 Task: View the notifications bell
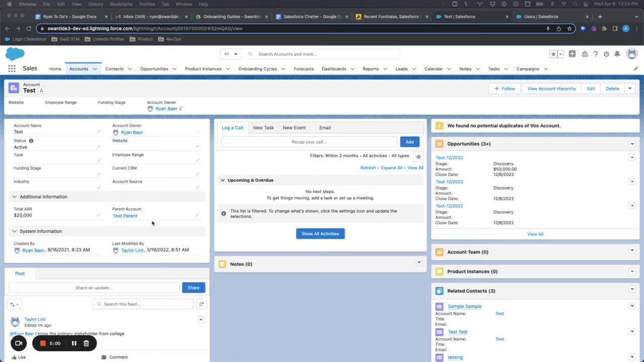coord(617,54)
